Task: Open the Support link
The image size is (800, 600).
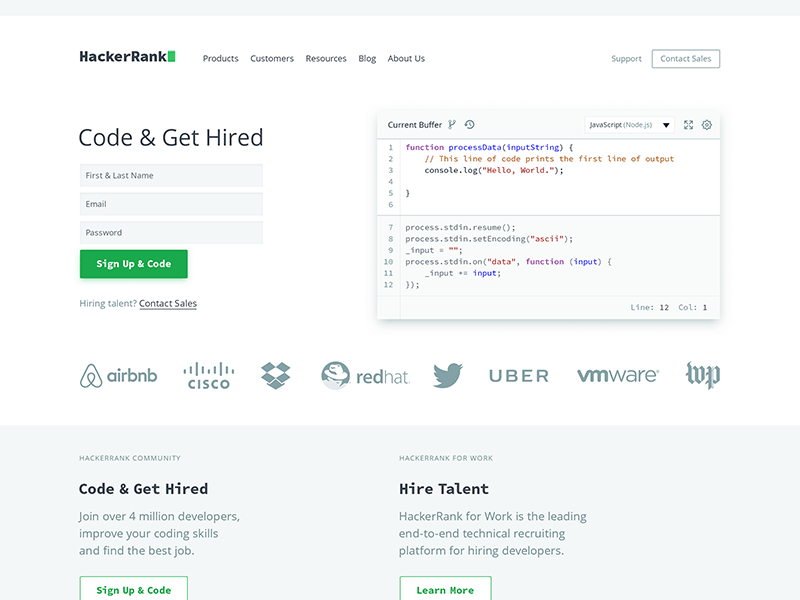Action: coord(626,58)
